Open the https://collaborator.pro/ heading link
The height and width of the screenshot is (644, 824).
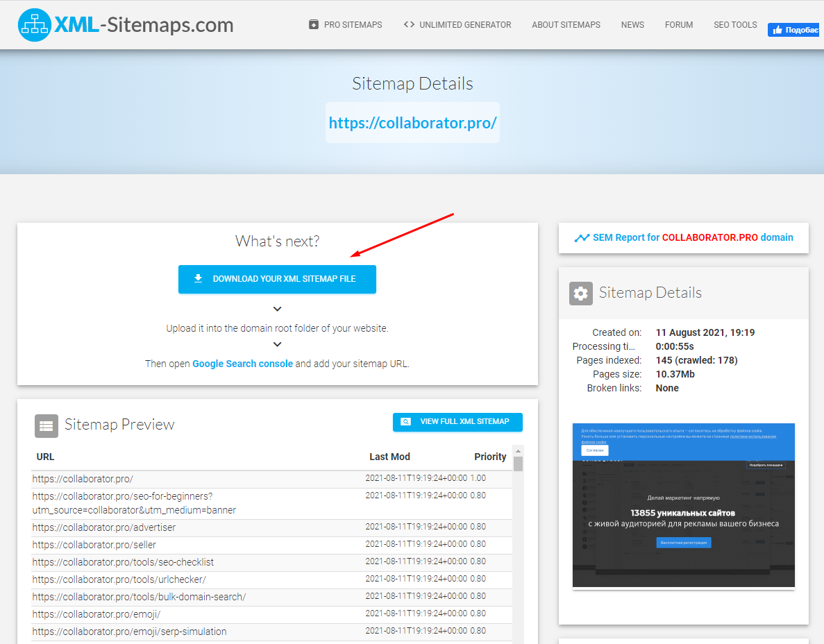pyautogui.click(x=412, y=123)
